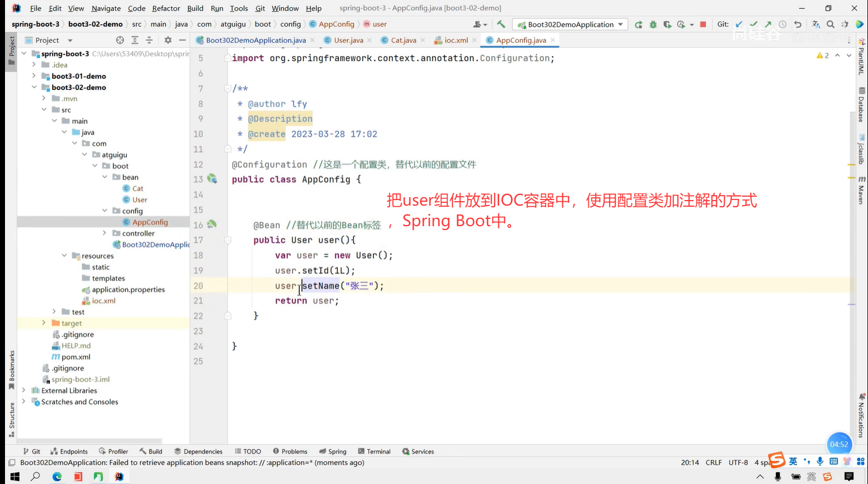Toggle tool window bars at status bar corner
Screen dimensions: 868x484
pyautogui.click(x=12, y=462)
